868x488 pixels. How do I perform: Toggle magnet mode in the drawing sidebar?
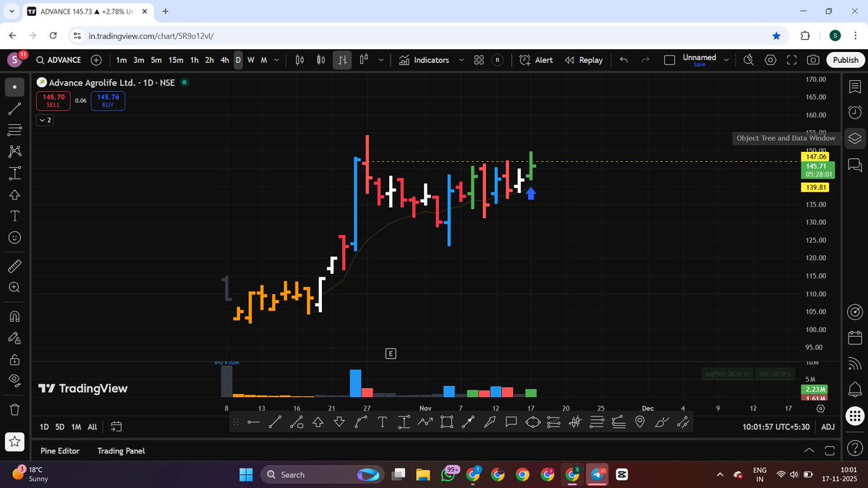tap(14, 316)
